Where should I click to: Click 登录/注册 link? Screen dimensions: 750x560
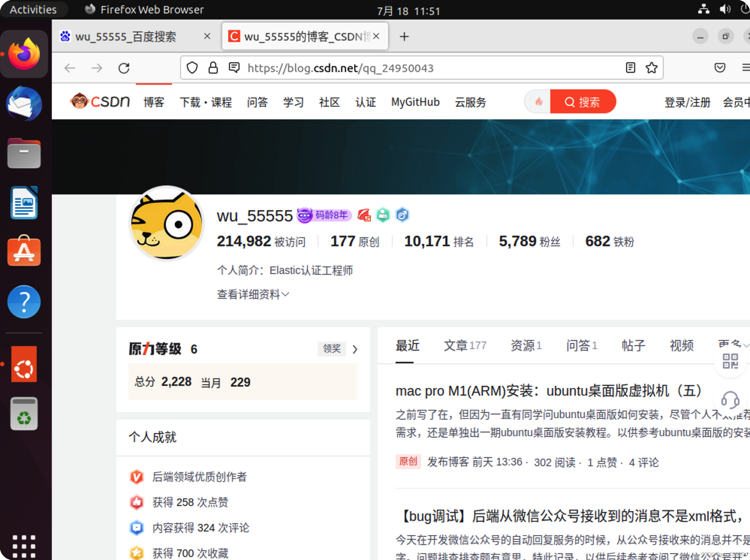(x=688, y=102)
